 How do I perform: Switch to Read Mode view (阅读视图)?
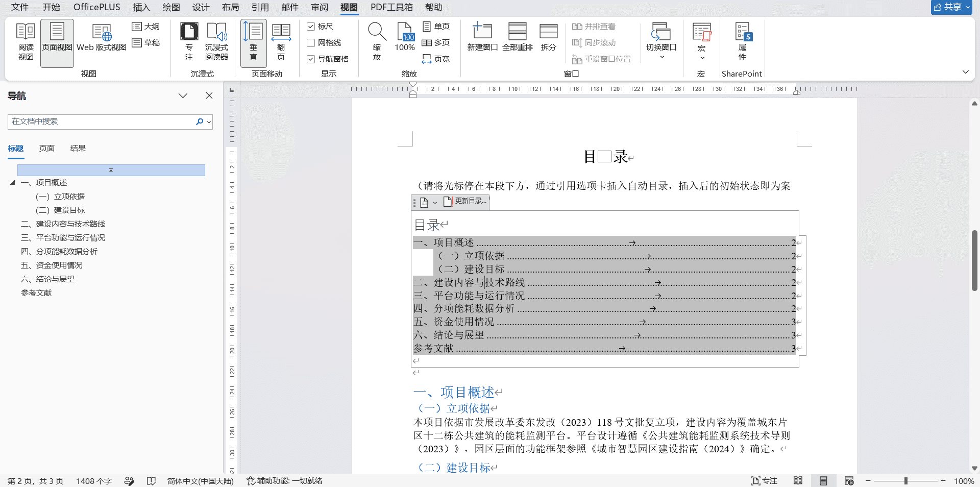tap(26, 42)
